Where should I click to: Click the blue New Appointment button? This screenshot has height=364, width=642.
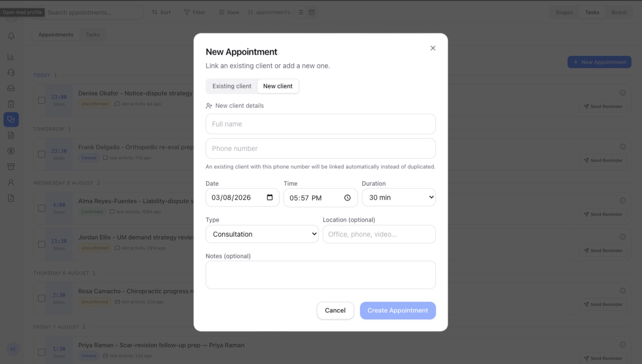coord(599,62)
